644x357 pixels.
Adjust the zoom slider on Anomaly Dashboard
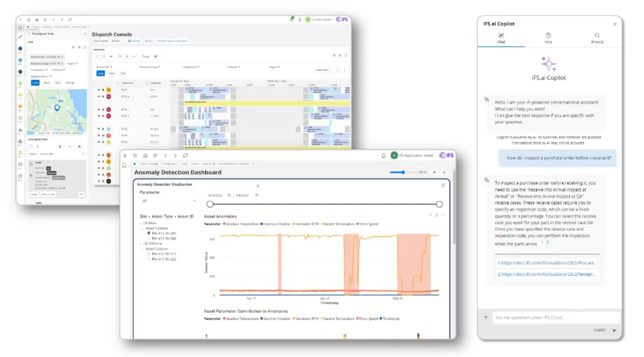pyautogui.click(x=403, y=172)
